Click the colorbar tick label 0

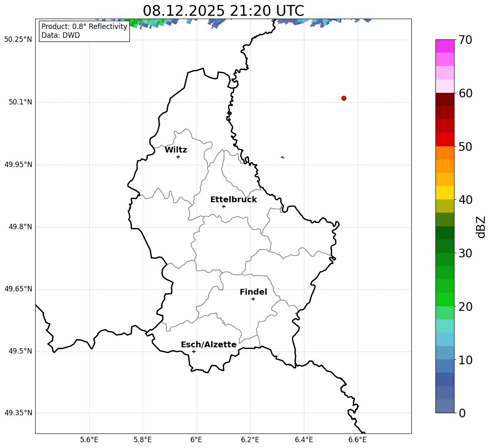coord(462,413)
